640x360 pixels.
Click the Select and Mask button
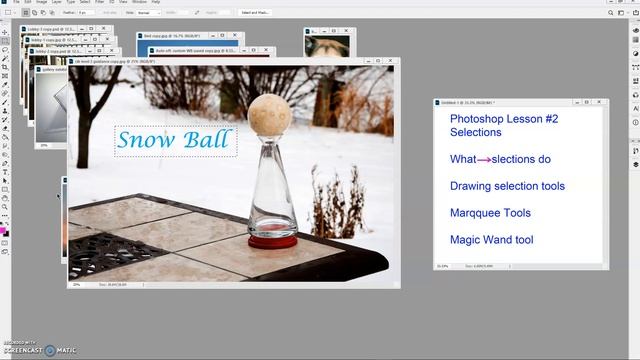(255, 13)
